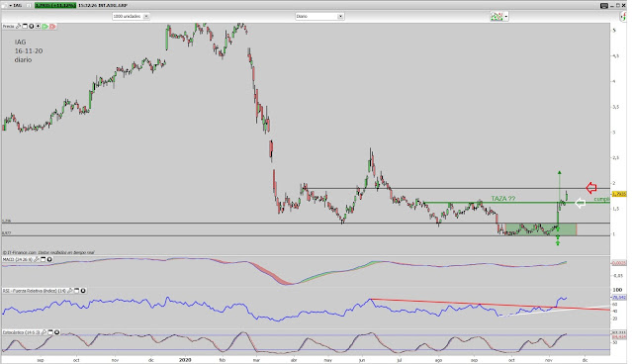Viewport: 632px width, 364px height.
Task: Click the green price change label
Action: pos(55,6)
